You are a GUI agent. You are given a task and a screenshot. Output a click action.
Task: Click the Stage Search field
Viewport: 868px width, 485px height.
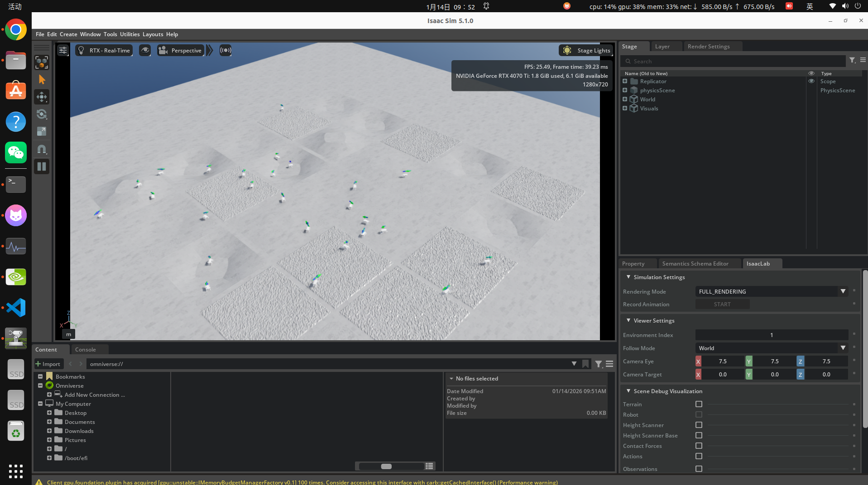tap(733, 61)
